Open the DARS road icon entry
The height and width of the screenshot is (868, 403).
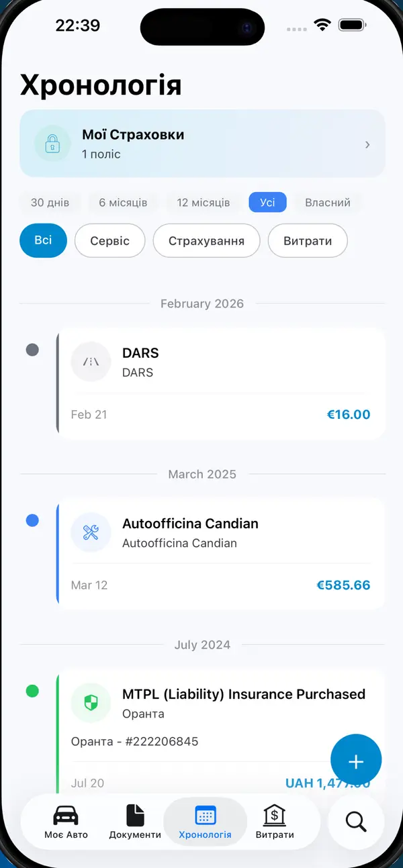point(91,362)
